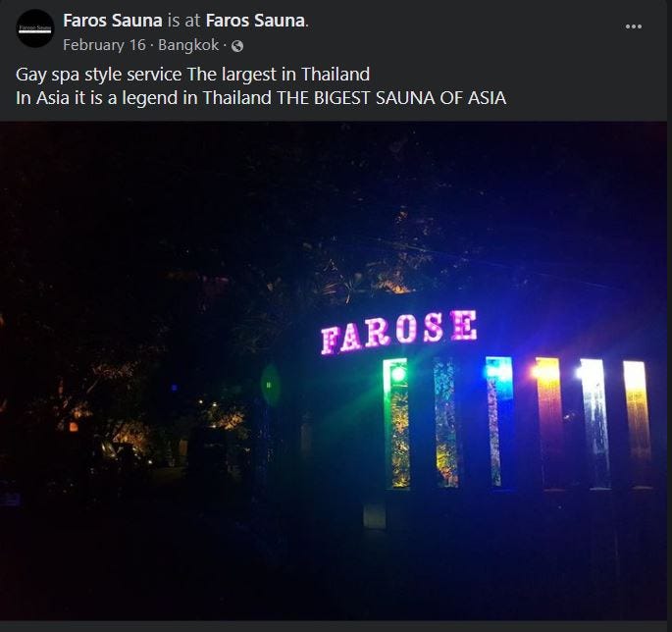Open the February 16 timestamp permalink
The height and width of the screenshot is (632, 672).
coord(105,45)
